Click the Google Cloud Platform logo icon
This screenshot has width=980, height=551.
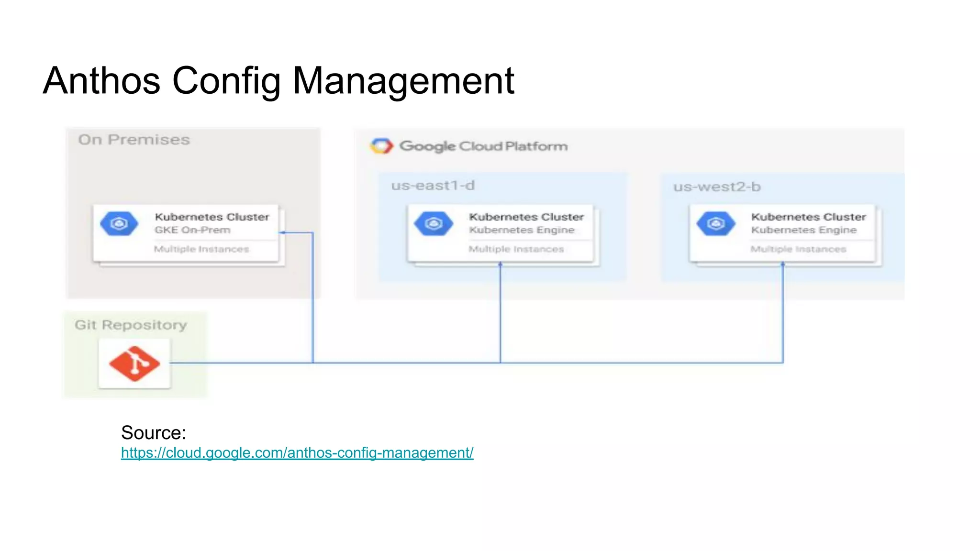(381, 146)
